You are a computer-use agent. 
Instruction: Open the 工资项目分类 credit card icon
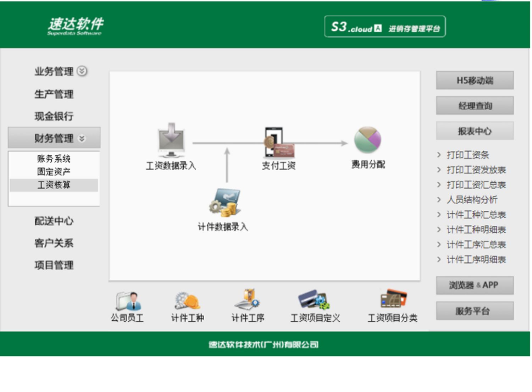point(393,299)
